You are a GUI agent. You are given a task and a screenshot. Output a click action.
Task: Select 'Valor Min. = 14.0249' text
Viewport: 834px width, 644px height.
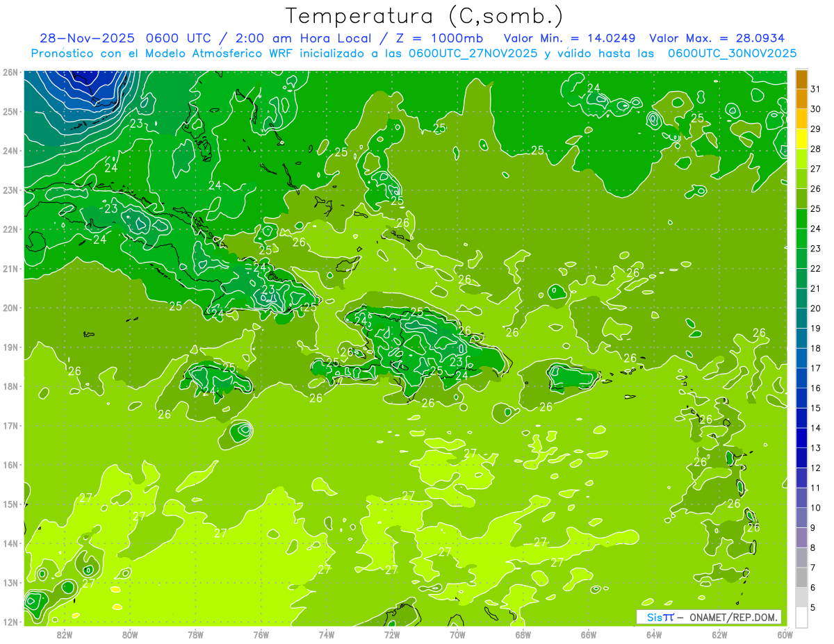[x=570, y=38]
